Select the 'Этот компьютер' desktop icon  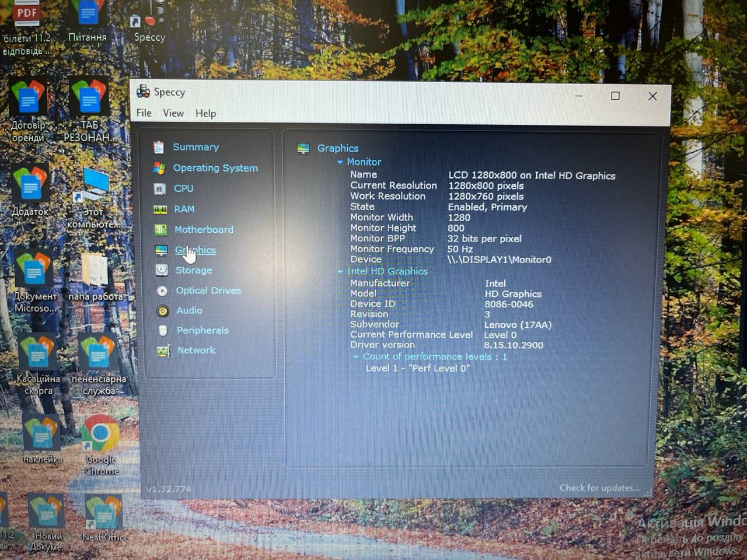[x=93, y=198]
